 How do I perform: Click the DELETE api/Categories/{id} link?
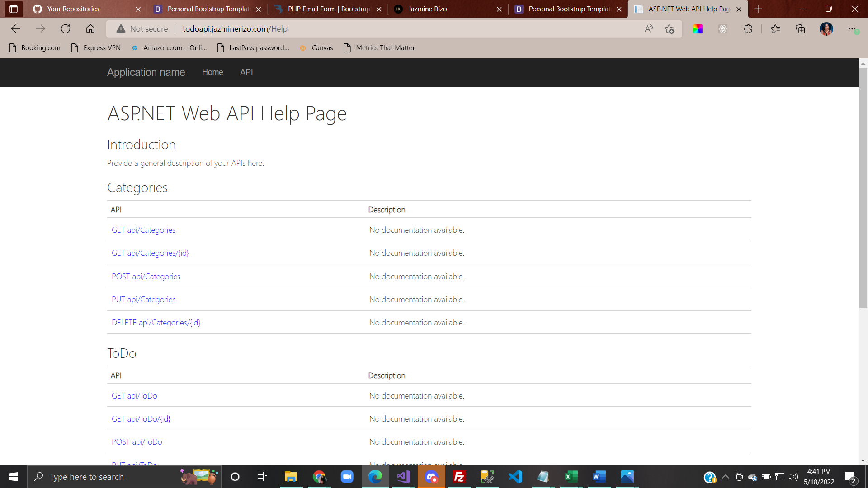pyautogui.click(x=156, y=323)
